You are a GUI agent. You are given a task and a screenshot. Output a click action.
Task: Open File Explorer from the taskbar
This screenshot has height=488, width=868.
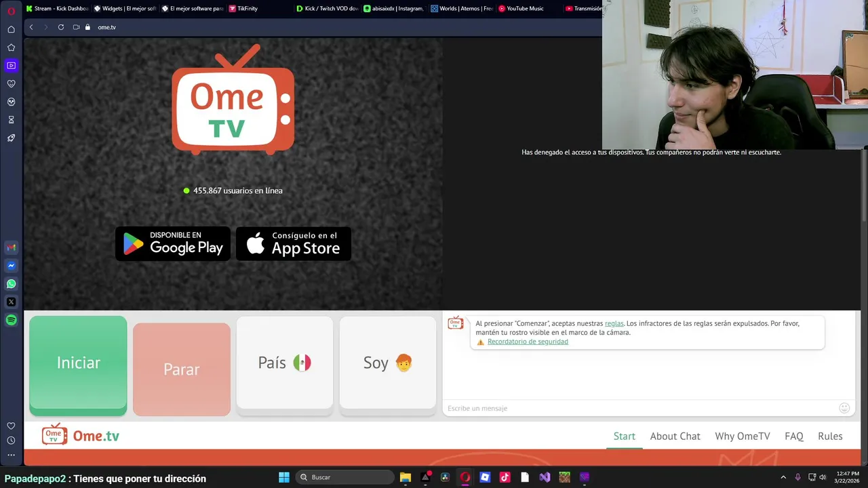[406, 477]
